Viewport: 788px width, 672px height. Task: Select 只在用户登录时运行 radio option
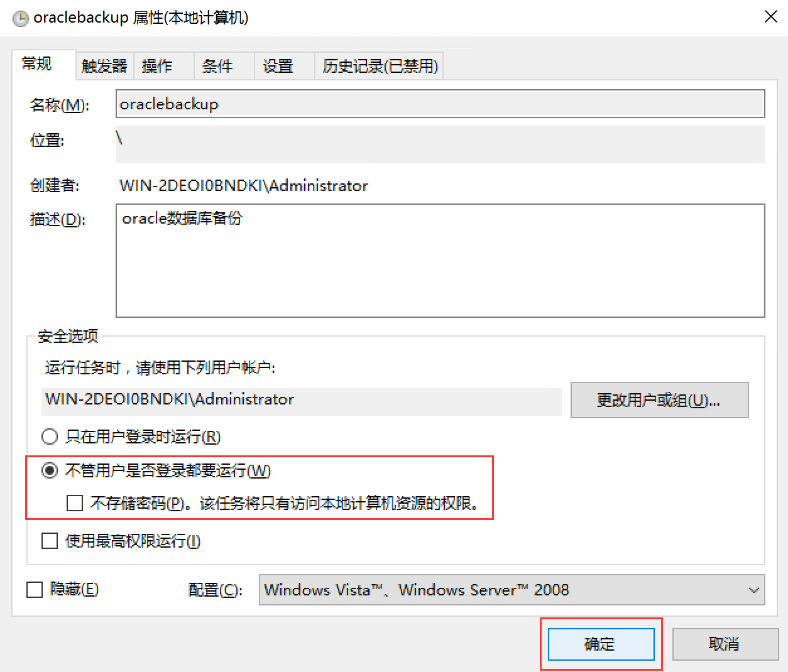pyautogui.click(x=50, y=436)
